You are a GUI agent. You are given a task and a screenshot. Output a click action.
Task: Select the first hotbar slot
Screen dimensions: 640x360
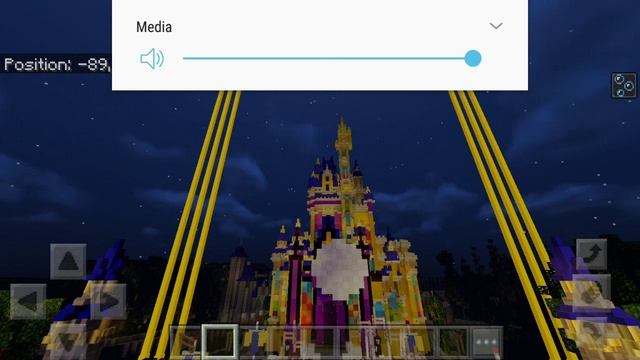point(186,342)
